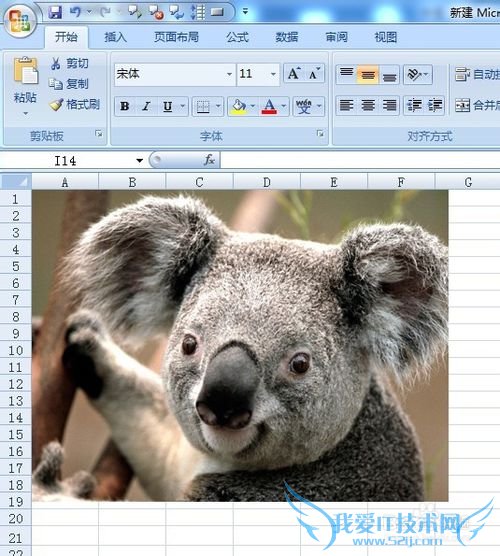Viewport: 500px width, 556px height.
Task: Open underline style dropdown arrow
Action: (x=182, y=106)
